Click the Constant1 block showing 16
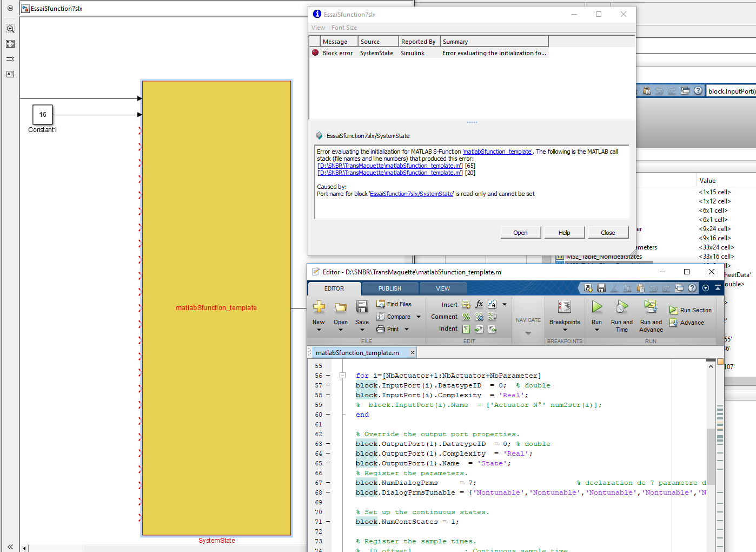 (43, 115)
